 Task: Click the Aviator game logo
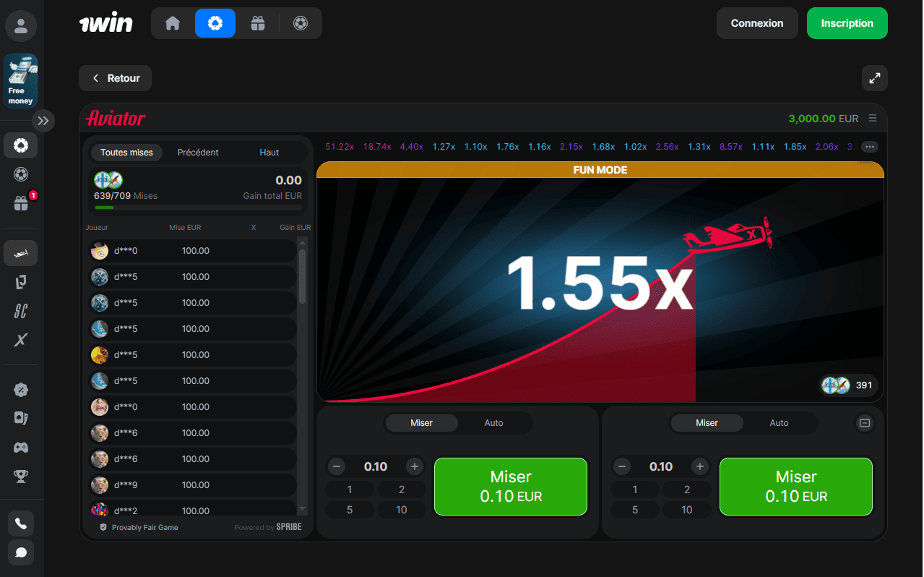tap(116, 118)
